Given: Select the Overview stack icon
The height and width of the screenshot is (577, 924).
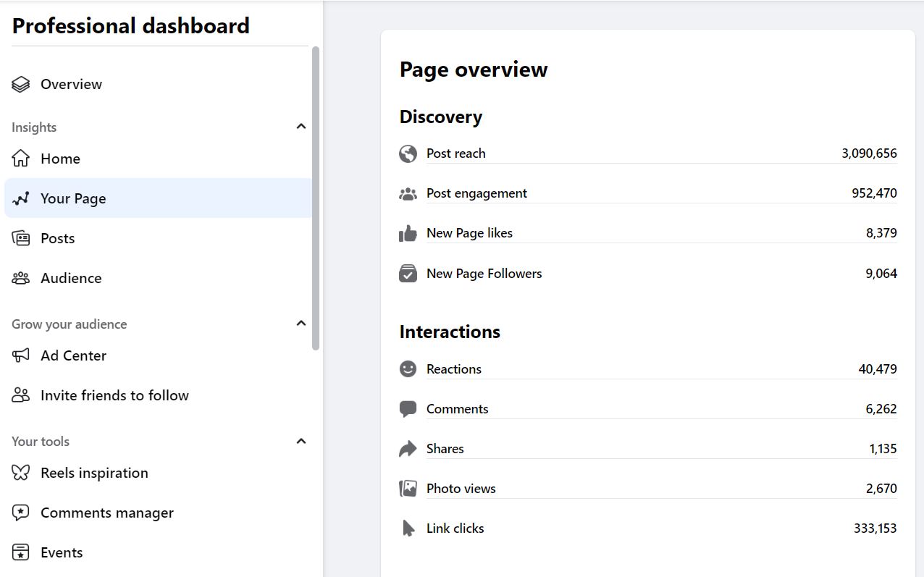Looking at the screenshot, I should [x=20, y=83].
